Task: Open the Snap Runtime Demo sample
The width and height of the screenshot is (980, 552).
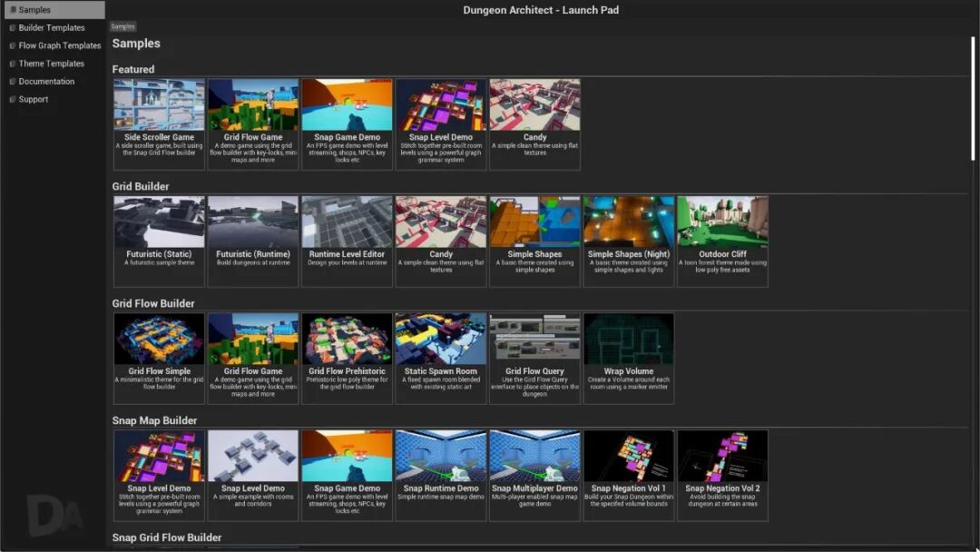Action: (x=441, y=475)
